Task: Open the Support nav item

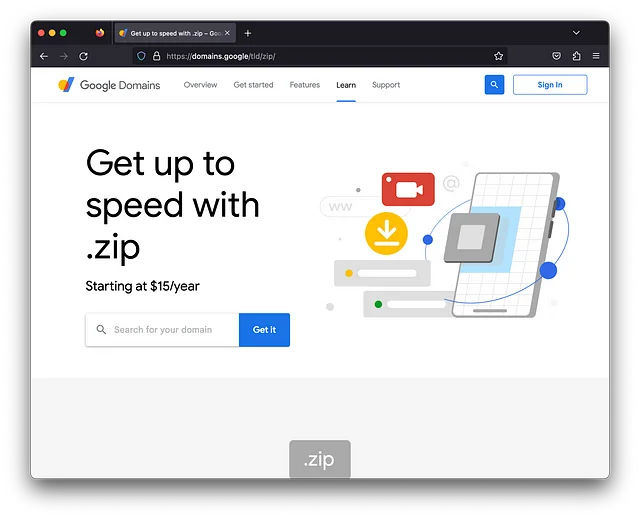Action: 386,85
